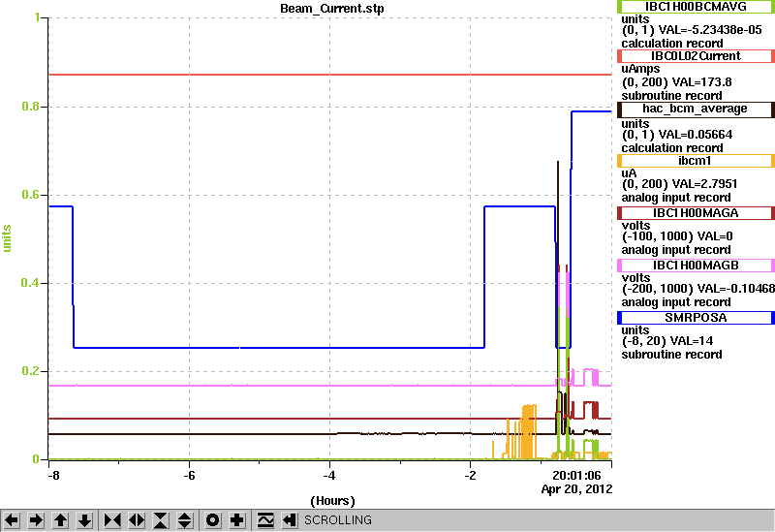Click the 20:01:06 time axis label

coord(576,476)
